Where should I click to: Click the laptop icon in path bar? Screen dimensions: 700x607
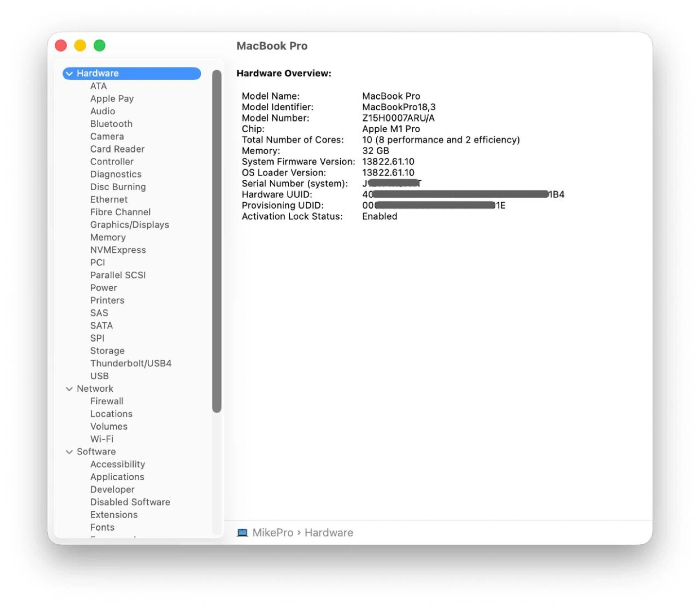coord(242,533)
